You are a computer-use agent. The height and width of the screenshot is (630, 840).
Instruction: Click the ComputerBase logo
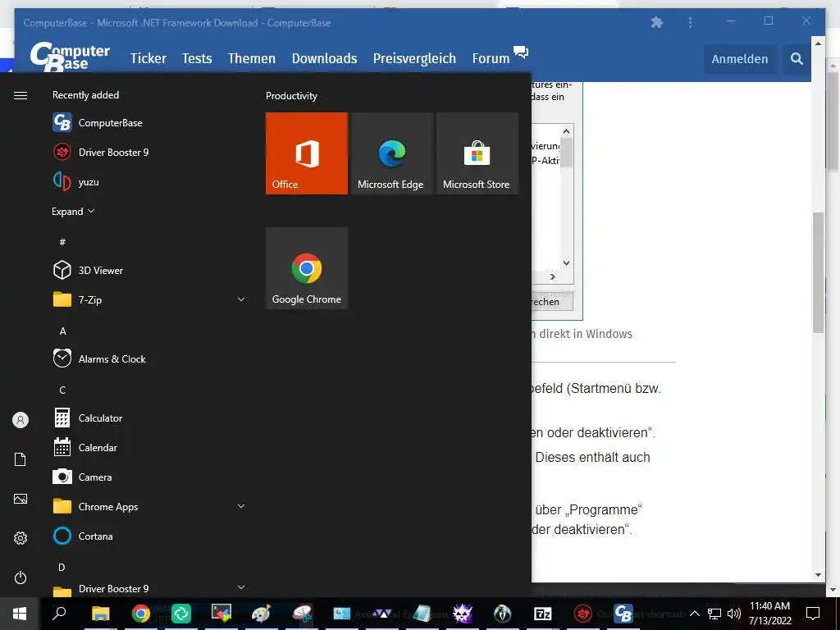(70, 57)
